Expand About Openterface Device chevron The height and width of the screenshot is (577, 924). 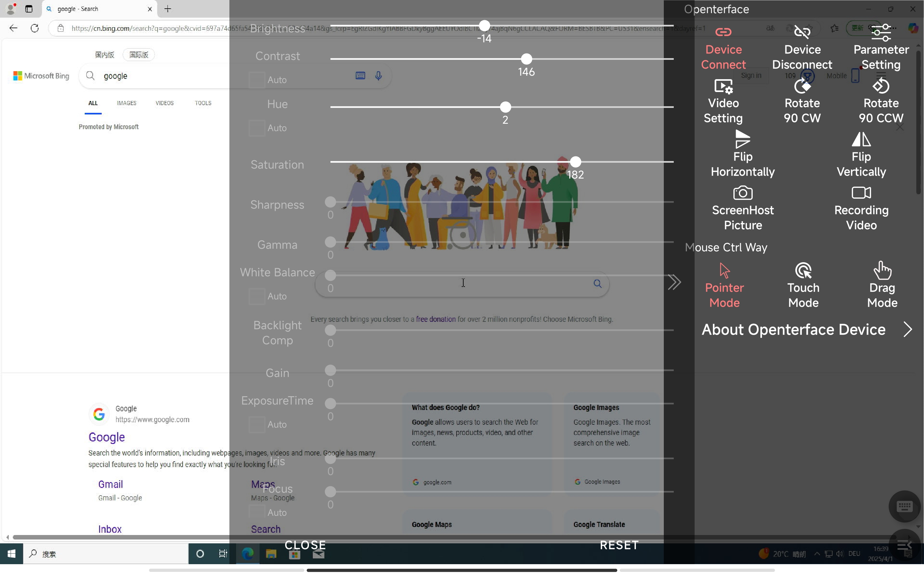(x=908, y=330)
